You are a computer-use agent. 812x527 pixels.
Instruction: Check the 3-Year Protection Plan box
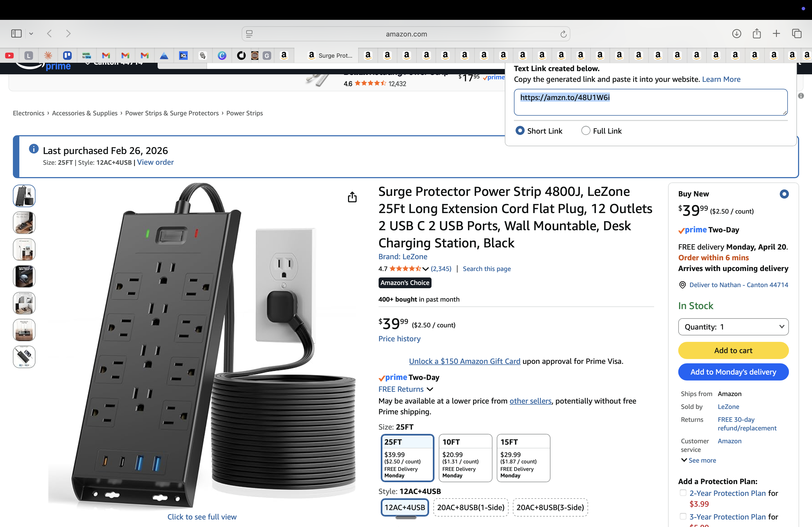(x=683, y=516)
